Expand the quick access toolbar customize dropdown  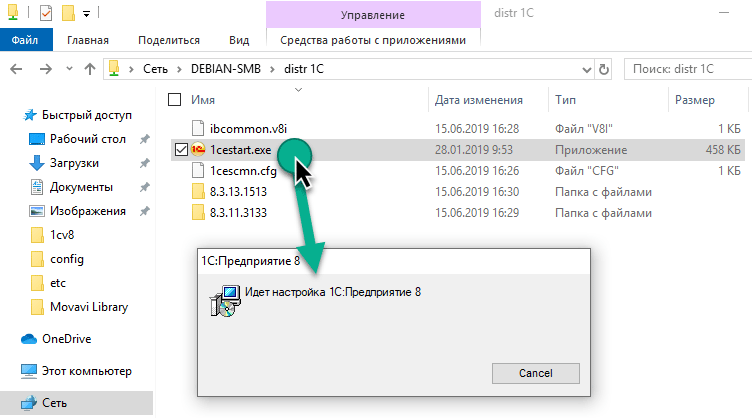86,14
